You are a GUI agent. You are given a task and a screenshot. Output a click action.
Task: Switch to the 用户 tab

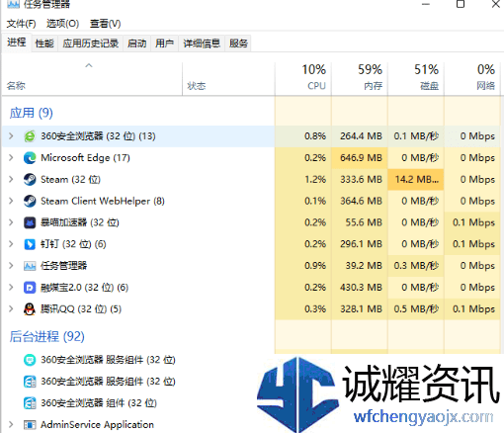[x=164, y=43]
